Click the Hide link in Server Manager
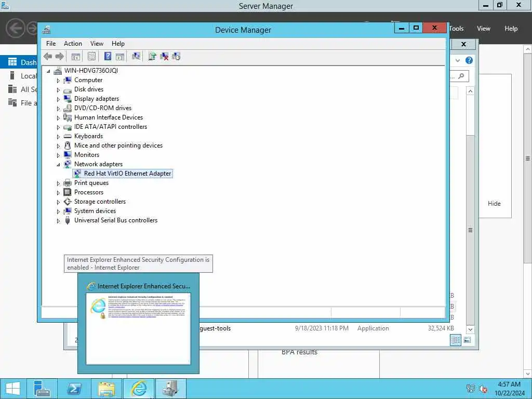532x399 pixels. coord(494,204)
